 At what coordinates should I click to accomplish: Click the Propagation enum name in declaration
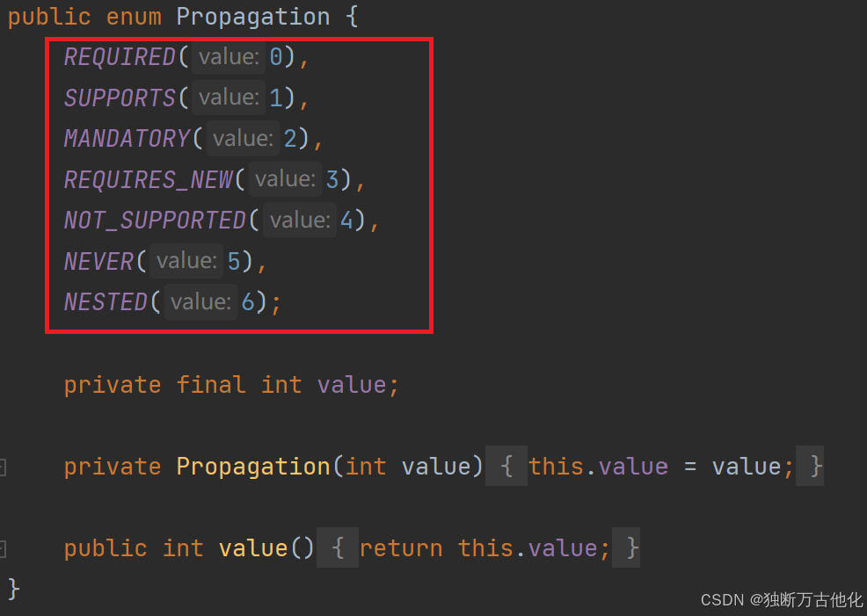coord(252,17)
